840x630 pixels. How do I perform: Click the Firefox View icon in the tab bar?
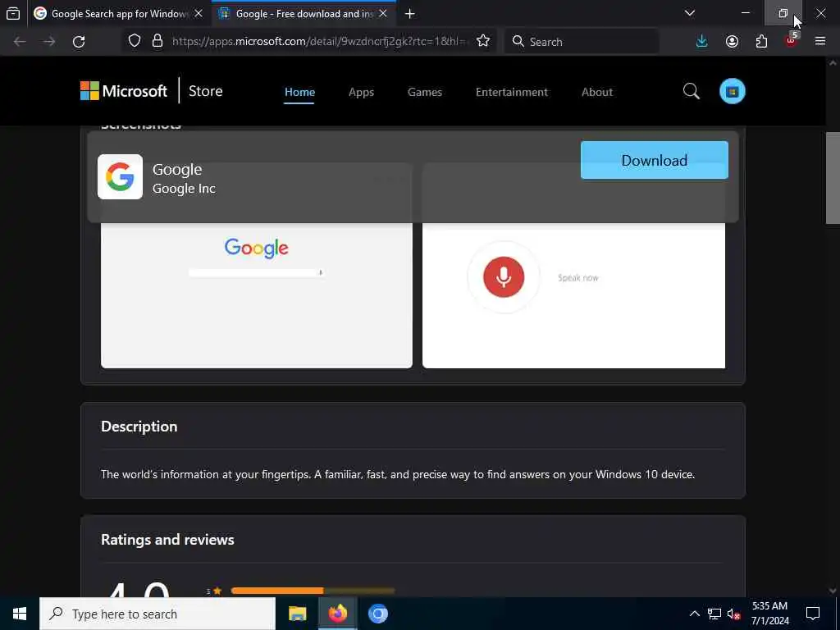click(x=13, y=13)
